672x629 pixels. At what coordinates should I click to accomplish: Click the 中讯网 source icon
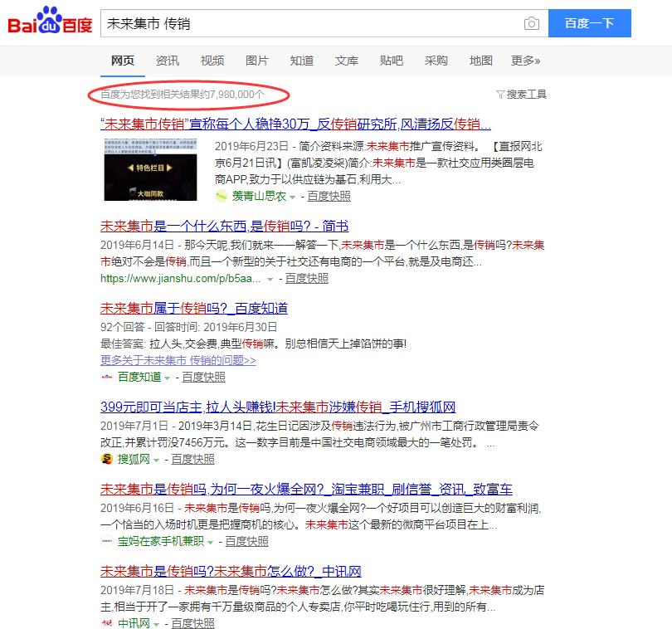pyautogui.click(x=107, y=623)
